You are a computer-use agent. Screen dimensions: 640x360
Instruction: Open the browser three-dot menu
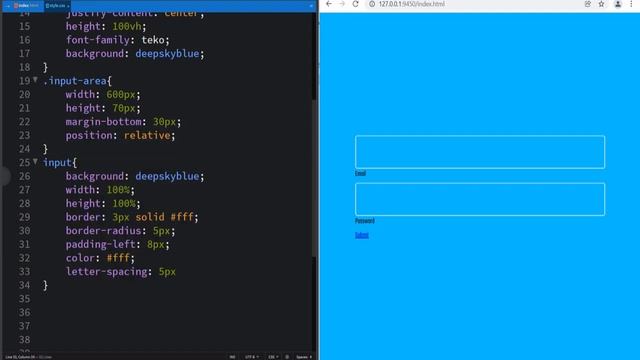pyautogui.click(x=631, y=4)
